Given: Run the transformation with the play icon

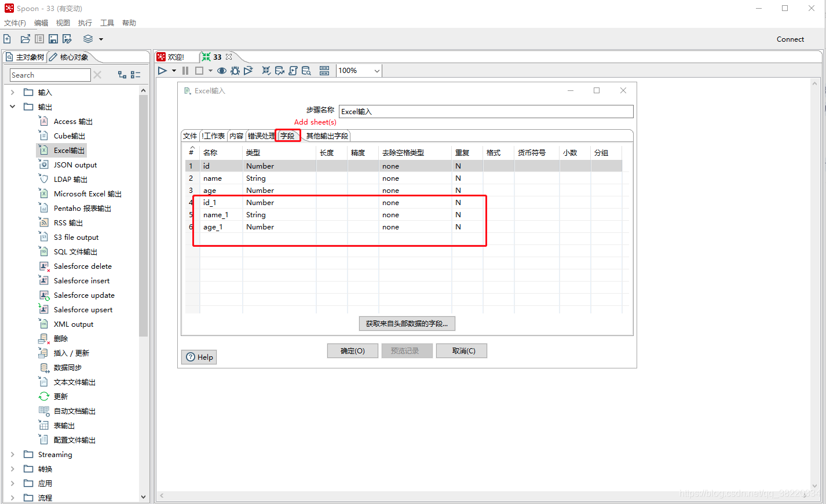Looking at the screenshot, I should (x=162, y=71).
